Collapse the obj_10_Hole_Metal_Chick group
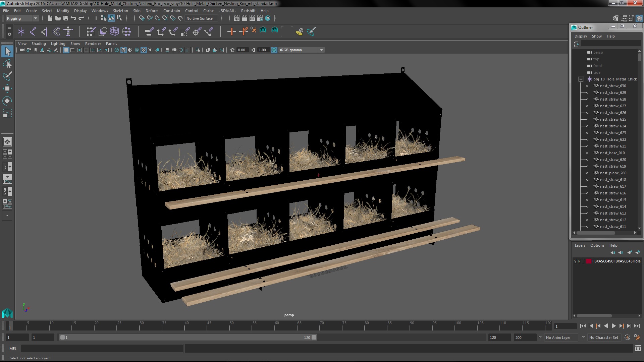The width and height of the screenshot is (644, 362). coord(581,79)
